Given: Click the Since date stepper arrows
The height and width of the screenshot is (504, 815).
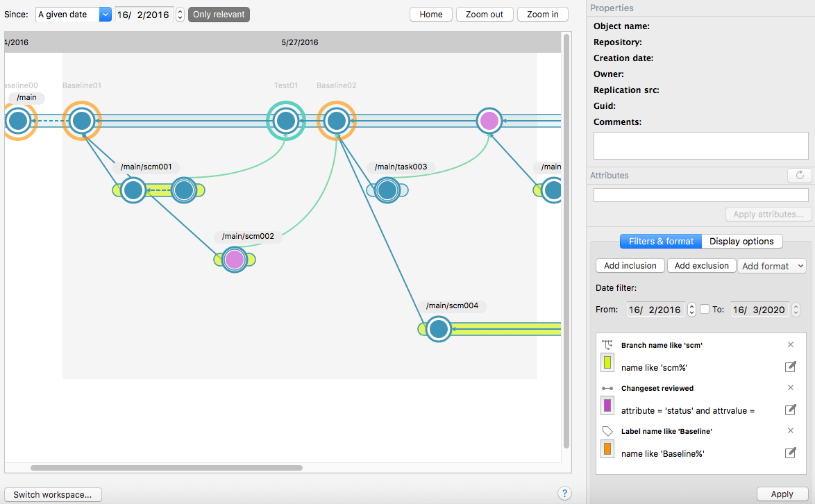Looking at the screenshot, I should 180,15.
